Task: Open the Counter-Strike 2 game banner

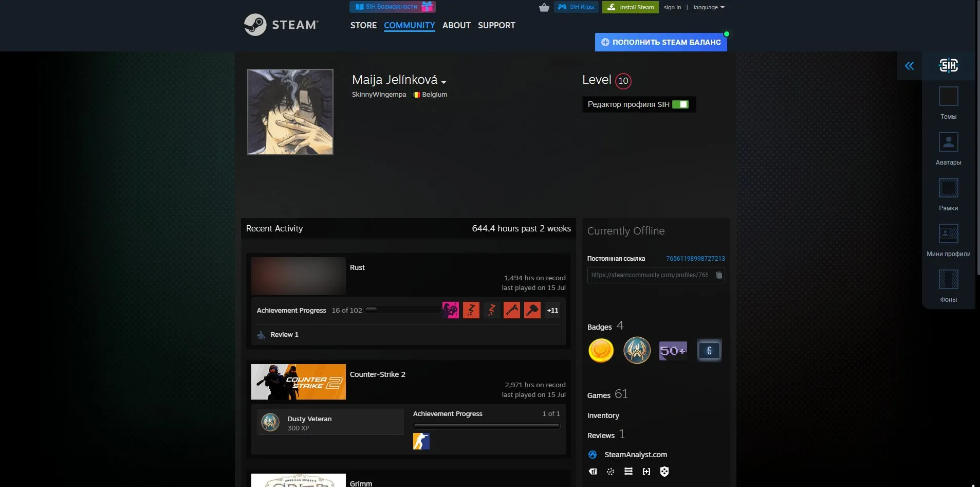Action: [x=299, y=382]
